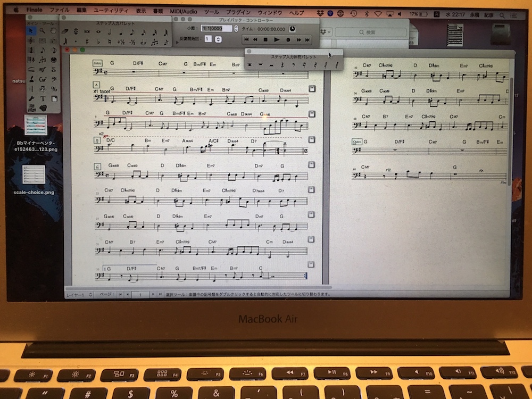Select the grace note tool

click(x=166, y=42)
